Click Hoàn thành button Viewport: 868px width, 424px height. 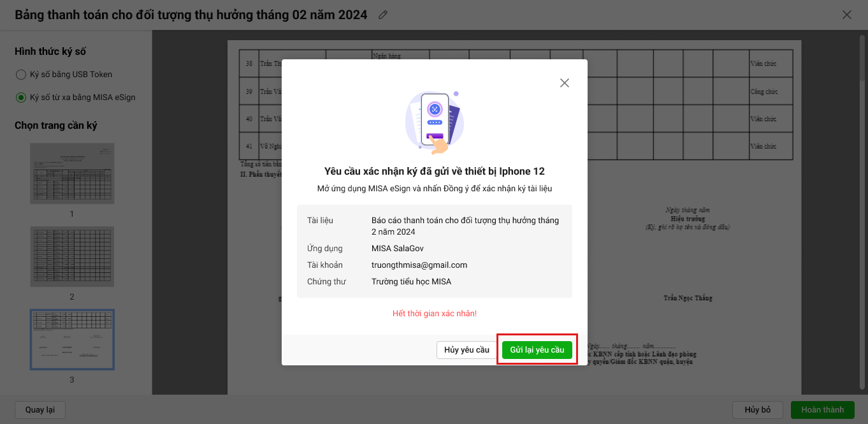click(x=822, y=410)
